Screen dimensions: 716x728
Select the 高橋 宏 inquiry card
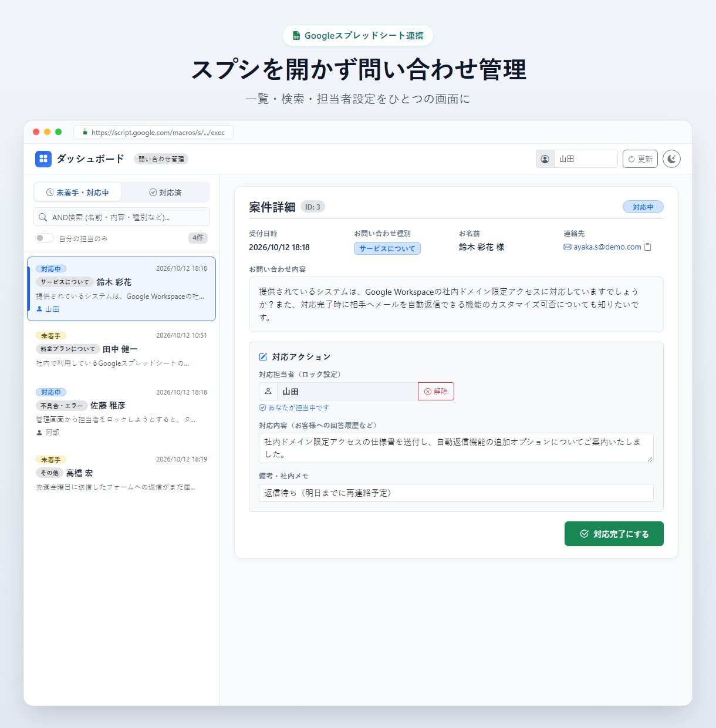(121, 474)
